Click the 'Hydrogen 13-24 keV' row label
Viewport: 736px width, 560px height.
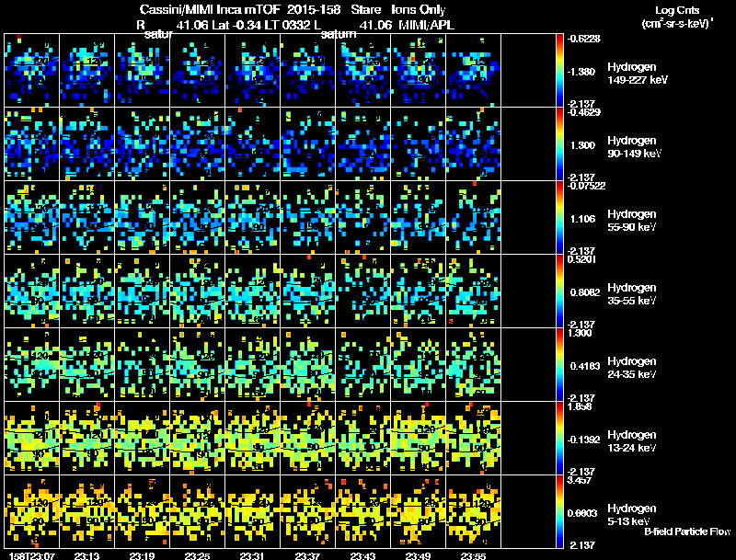pos(632,441)
